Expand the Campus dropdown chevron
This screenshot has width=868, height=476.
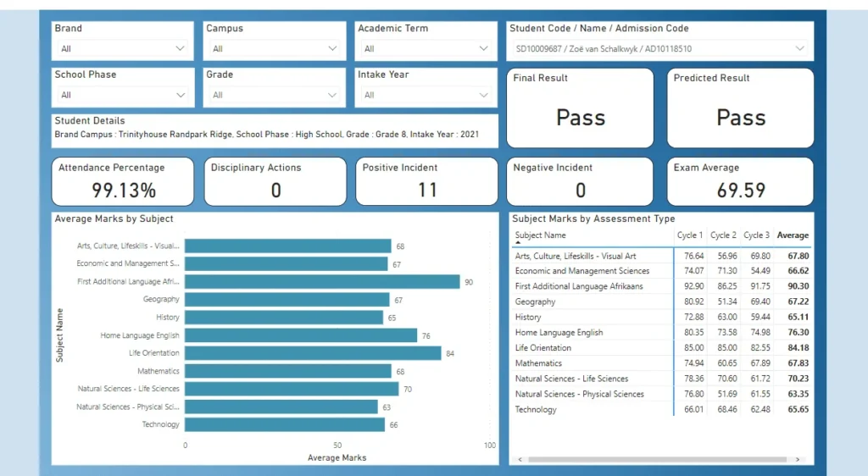tap(331, 49)
